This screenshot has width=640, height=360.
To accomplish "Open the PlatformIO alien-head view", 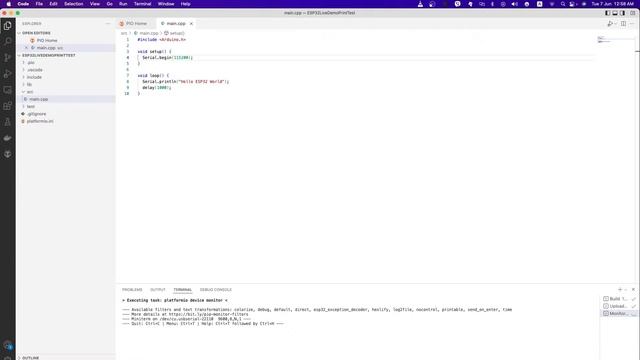I will point(8,154).
